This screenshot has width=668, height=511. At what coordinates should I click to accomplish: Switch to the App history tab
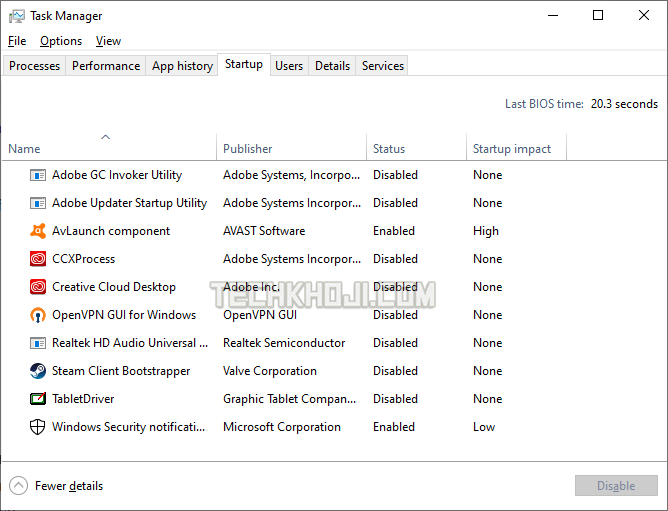coord(182,66)
